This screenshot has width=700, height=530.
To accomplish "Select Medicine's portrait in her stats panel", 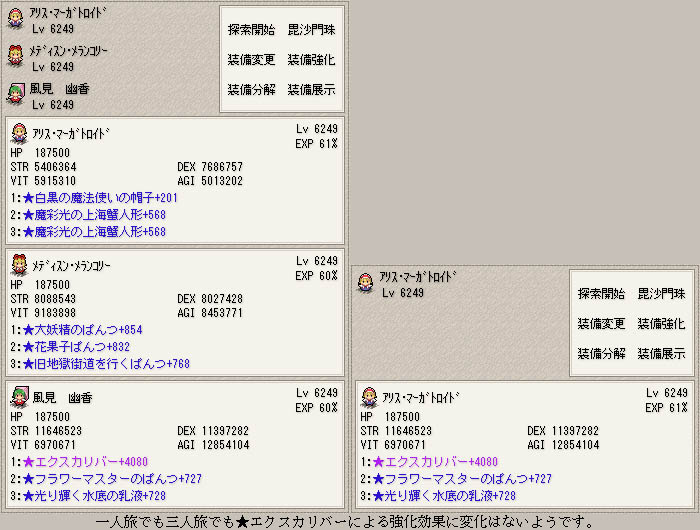I will [x=19, y=265].
